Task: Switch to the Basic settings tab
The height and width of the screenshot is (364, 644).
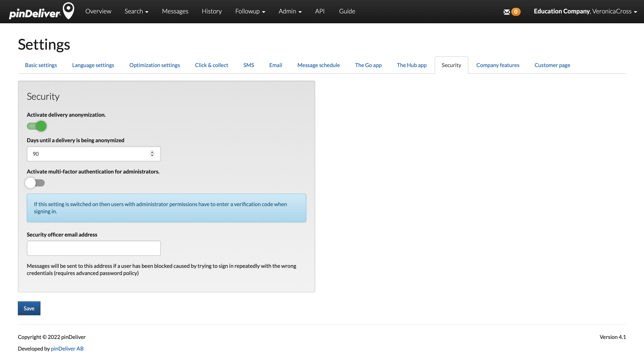Action: (41, 65)
